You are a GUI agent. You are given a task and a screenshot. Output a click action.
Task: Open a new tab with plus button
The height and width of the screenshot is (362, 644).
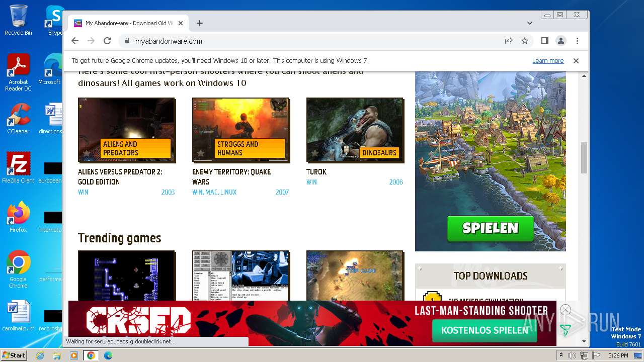200,23
